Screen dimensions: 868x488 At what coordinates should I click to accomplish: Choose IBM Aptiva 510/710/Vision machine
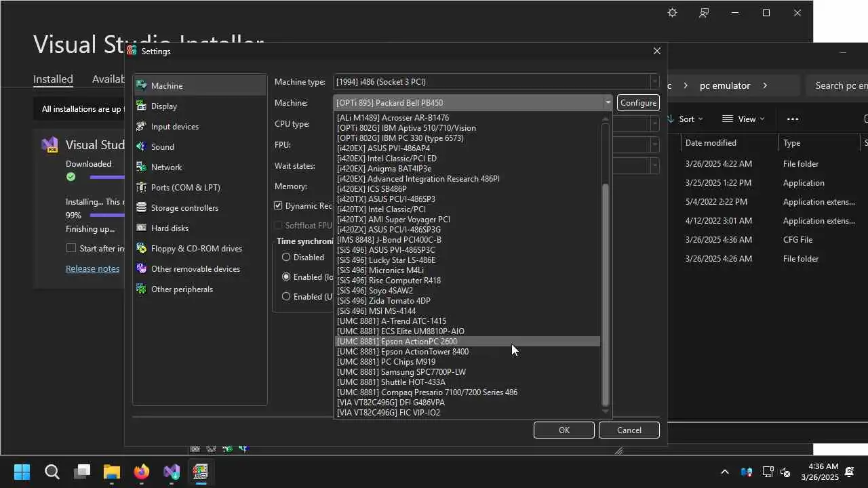[468, 128]
